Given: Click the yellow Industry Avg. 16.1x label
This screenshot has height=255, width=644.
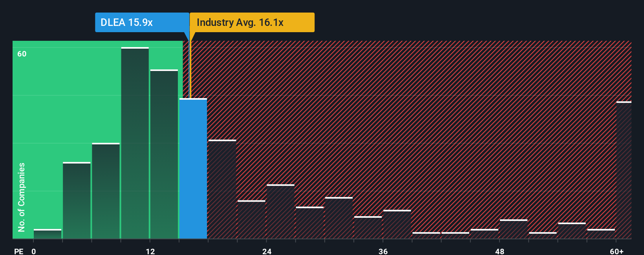Looking at the screenshot, I should 252,22.
